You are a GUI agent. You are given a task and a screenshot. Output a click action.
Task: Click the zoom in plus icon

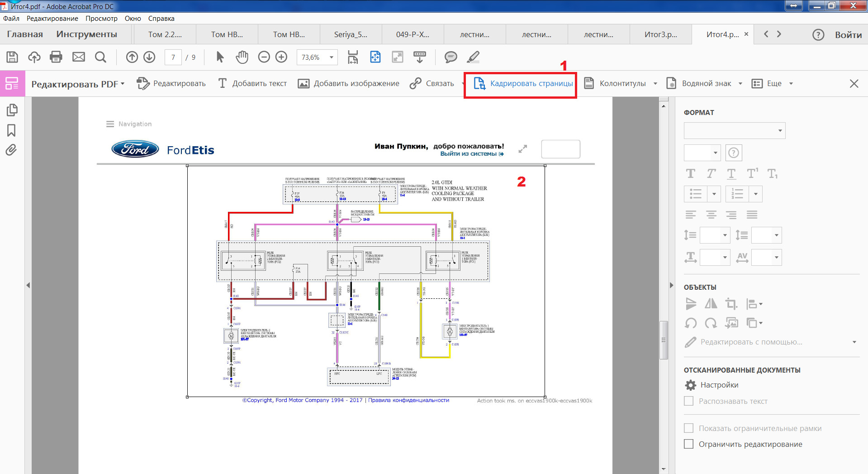click(281, 57)
